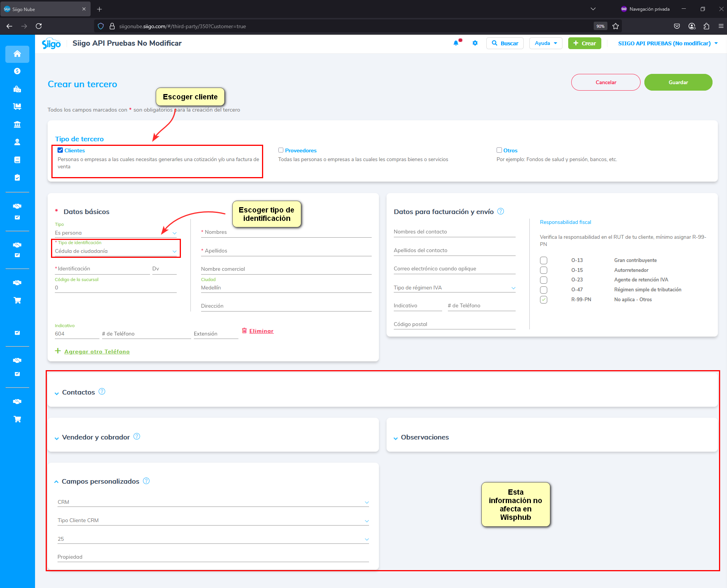Focus the Identificación input field
Screen dimensions: 727x588
click(x=102, y=269)
